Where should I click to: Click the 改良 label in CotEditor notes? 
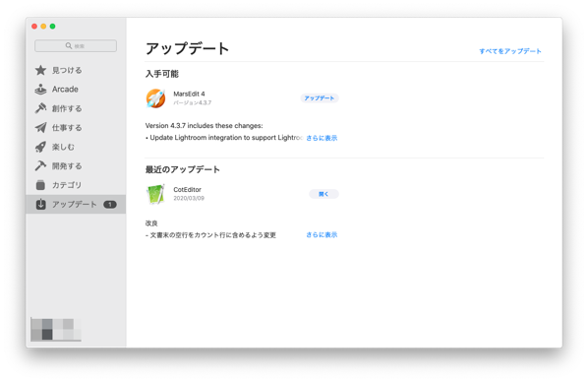tap(151, 223)
